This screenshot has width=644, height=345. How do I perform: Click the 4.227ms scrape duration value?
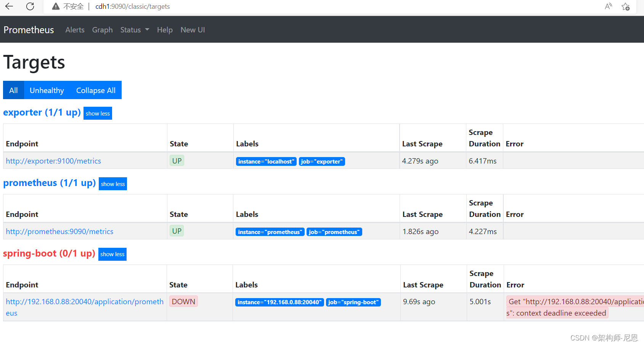(x=483, y=231)
